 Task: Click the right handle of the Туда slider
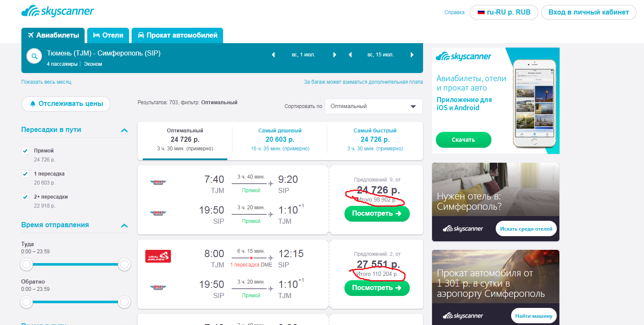click(x=124, y=265)
